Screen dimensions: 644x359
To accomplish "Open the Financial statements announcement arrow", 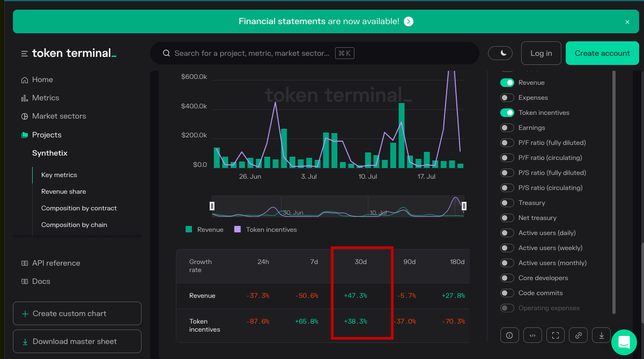I will pos(409,21).
